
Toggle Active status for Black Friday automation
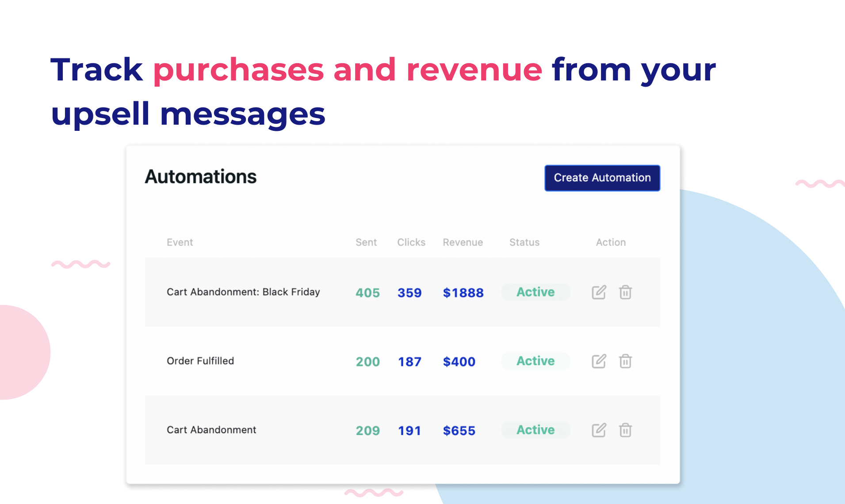coord(535,292)
